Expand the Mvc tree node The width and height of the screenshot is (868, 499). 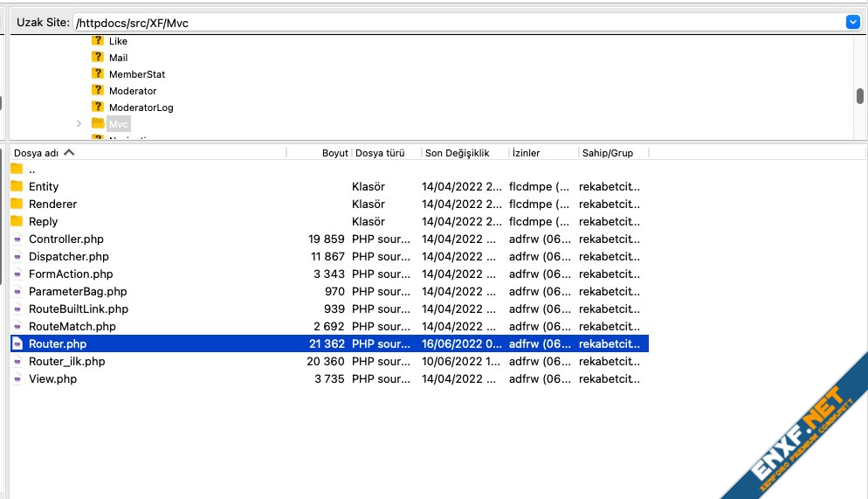click(x=79, y=124)
